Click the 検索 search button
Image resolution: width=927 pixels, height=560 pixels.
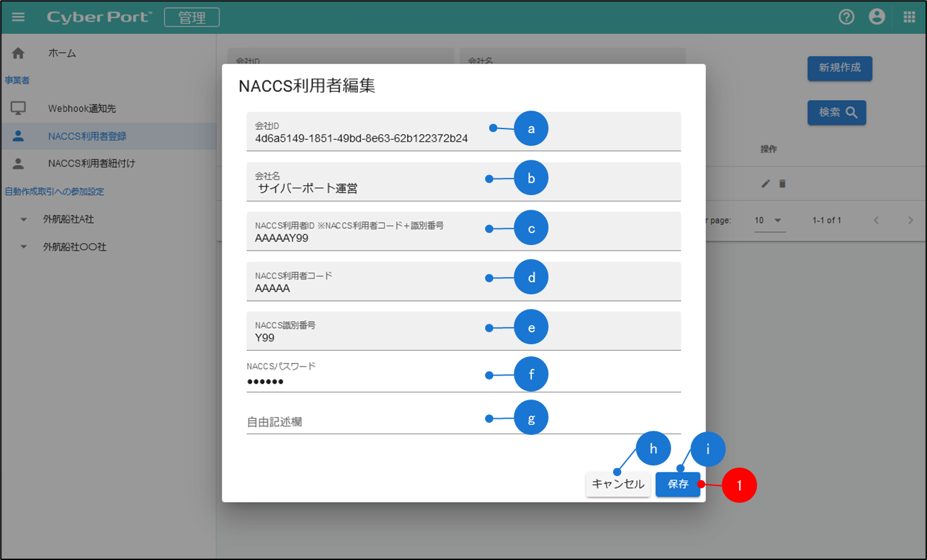tap(836, 113)
